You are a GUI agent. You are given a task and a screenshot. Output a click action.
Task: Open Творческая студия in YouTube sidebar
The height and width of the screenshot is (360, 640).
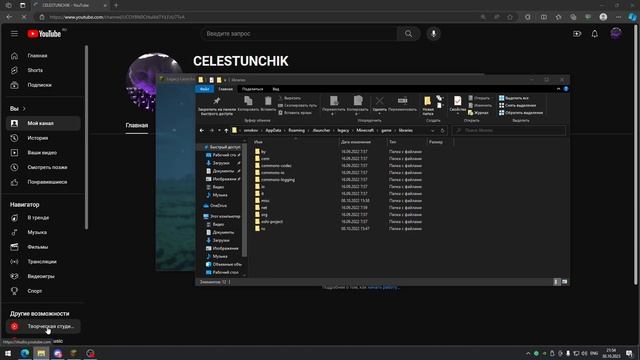[x=43, y=327]
